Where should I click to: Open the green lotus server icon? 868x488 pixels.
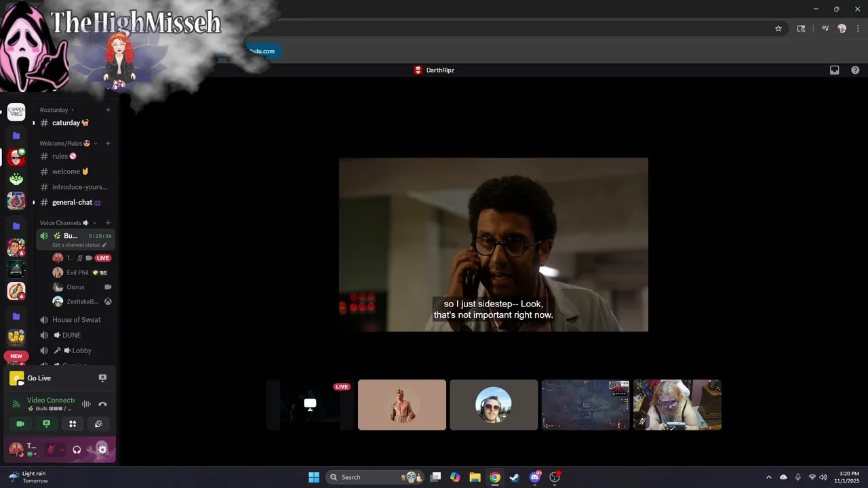[x=16, y=179]
